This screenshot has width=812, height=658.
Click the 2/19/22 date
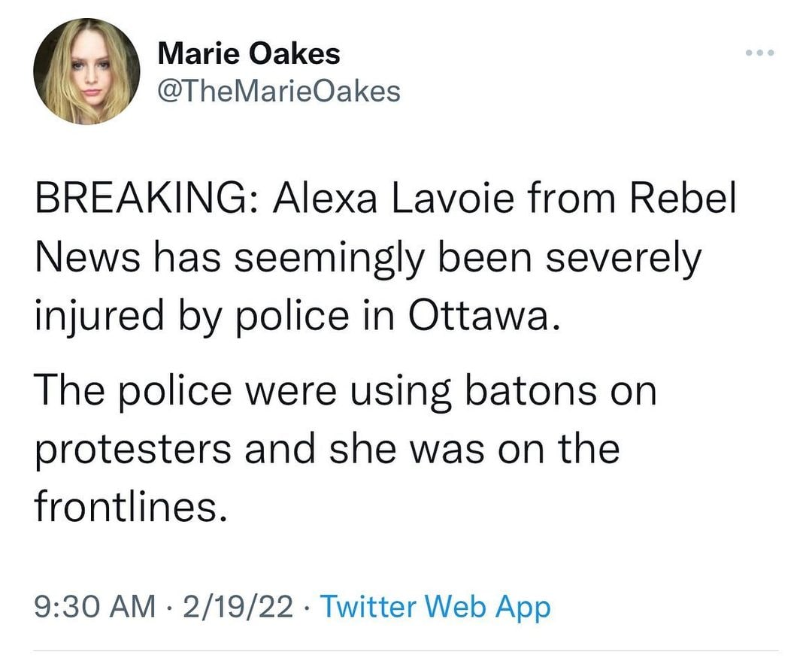(234, 606)
